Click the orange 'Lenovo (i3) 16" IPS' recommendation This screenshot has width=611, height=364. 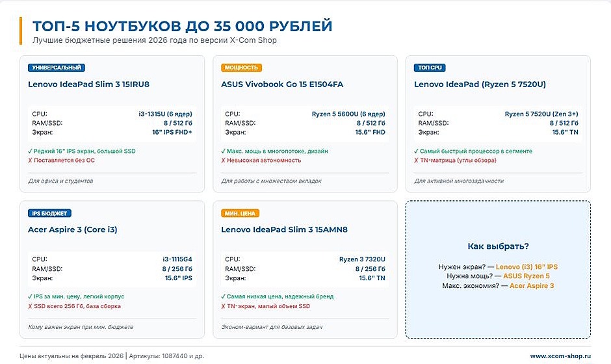pyautogui.click(x=526, y=266)
